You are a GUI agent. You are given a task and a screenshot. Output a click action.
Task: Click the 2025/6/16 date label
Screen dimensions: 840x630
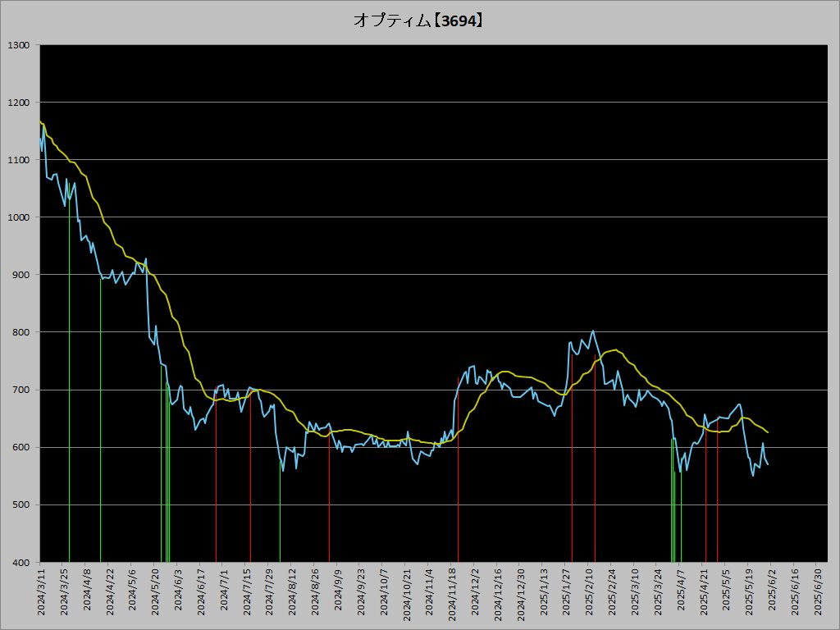tap(796, 591)
